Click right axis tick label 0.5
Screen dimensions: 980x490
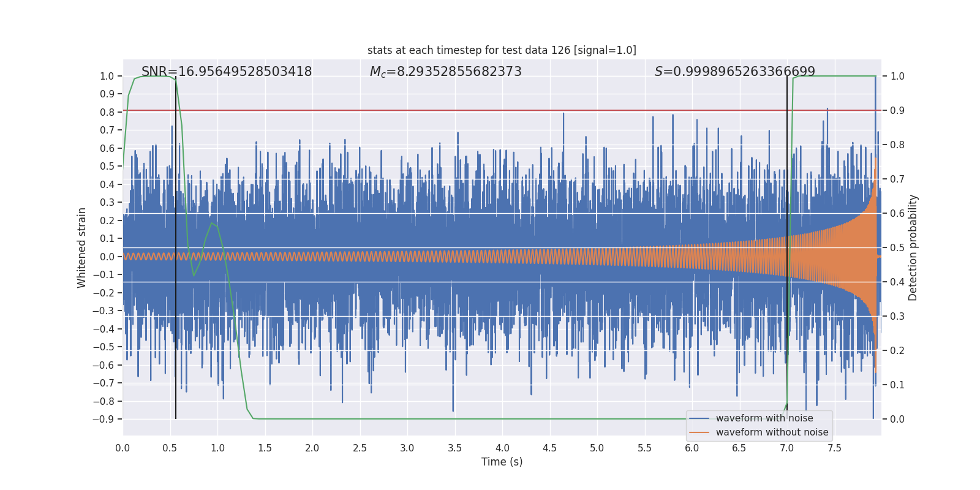[x=897, y=247]
